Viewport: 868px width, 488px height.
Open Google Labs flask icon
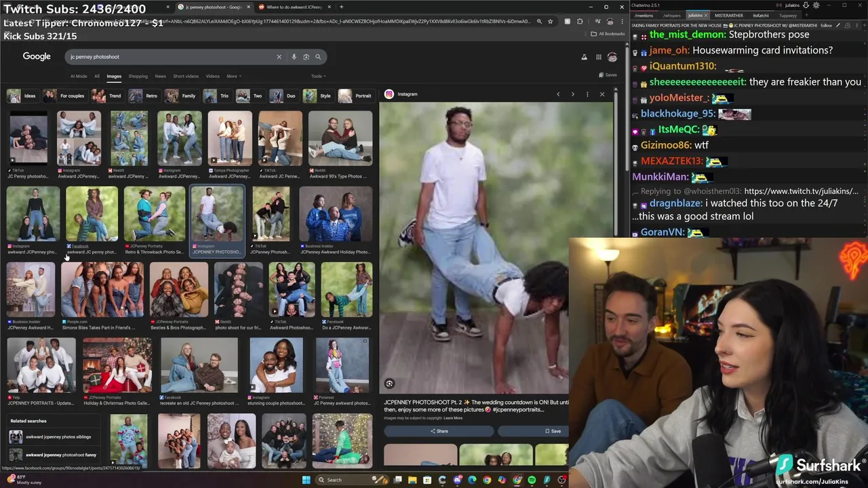[x=584, y=57]
